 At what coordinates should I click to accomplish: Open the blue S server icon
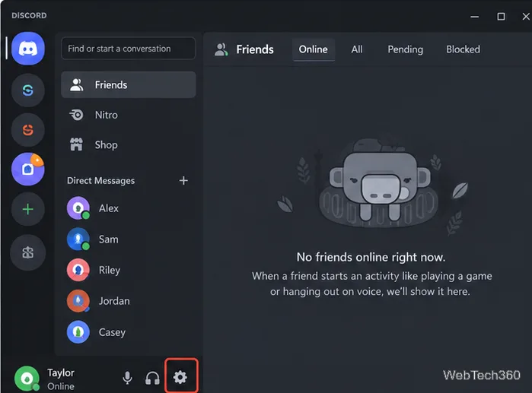(x=28, y=90)
